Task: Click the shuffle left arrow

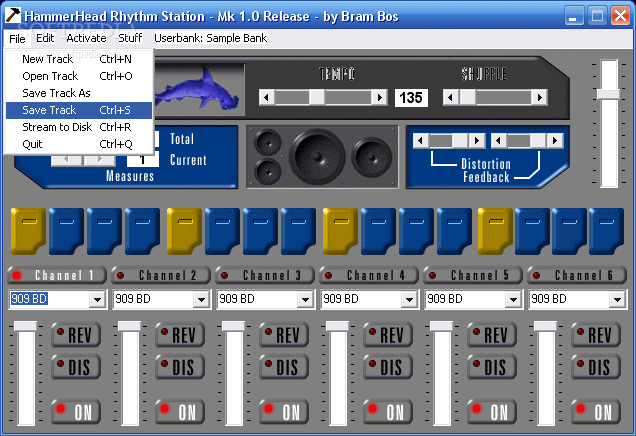Action: point(450,98)
